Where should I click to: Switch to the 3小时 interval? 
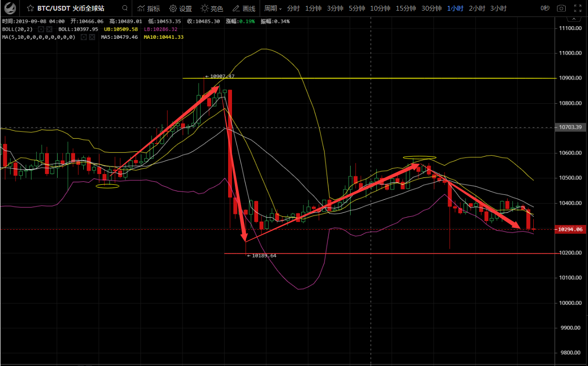[x=498, y=8]
